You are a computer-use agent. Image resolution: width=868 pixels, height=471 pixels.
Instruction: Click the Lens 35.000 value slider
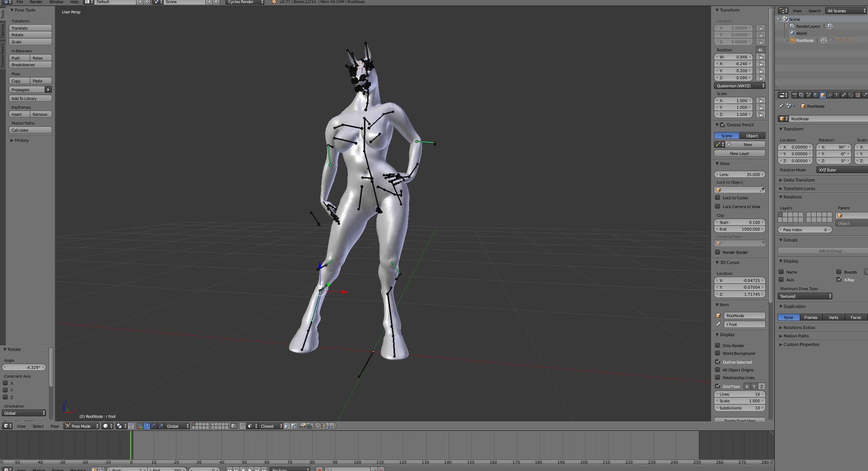(740, 174)
